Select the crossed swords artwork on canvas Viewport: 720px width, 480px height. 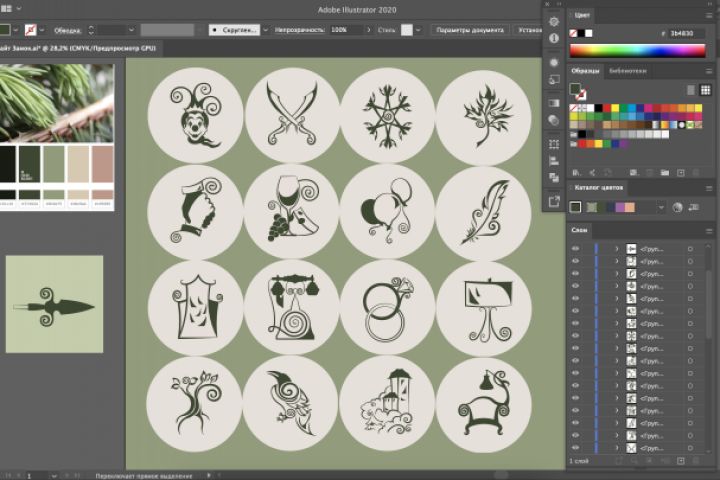(x=292, y=113)
